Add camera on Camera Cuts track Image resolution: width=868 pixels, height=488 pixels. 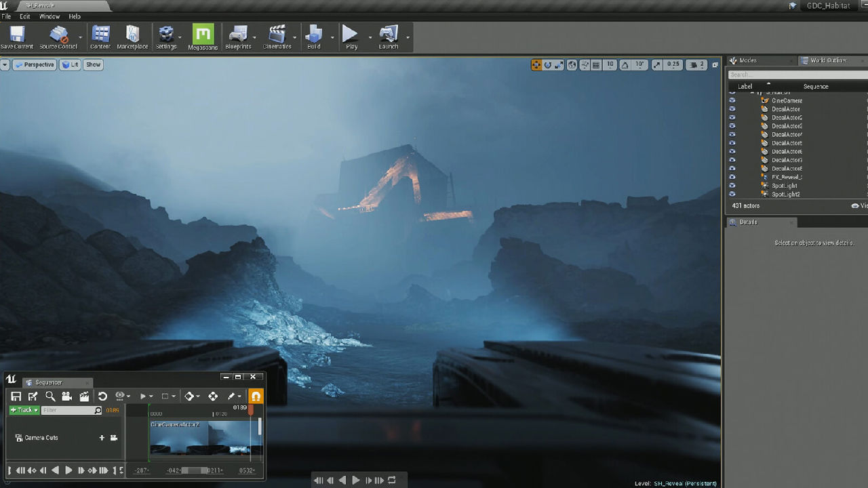[x=113, y=438]
